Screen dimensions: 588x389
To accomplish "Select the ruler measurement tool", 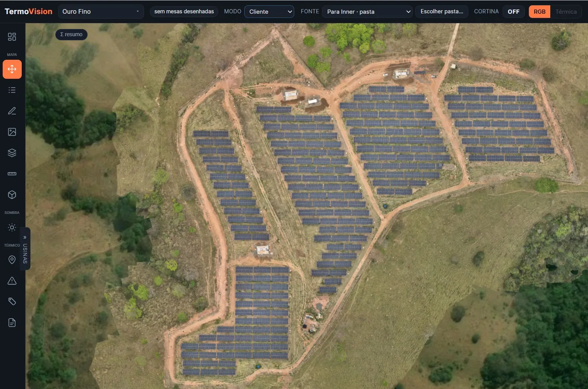I will pyautogui.click(x=12, y=174).
